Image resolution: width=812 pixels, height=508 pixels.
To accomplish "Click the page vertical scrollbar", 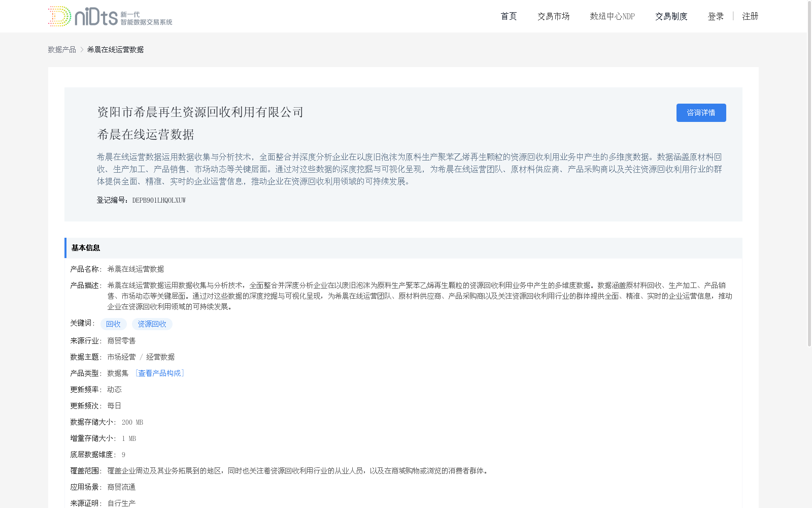I will pyautogui.click(x=809, y=173).
